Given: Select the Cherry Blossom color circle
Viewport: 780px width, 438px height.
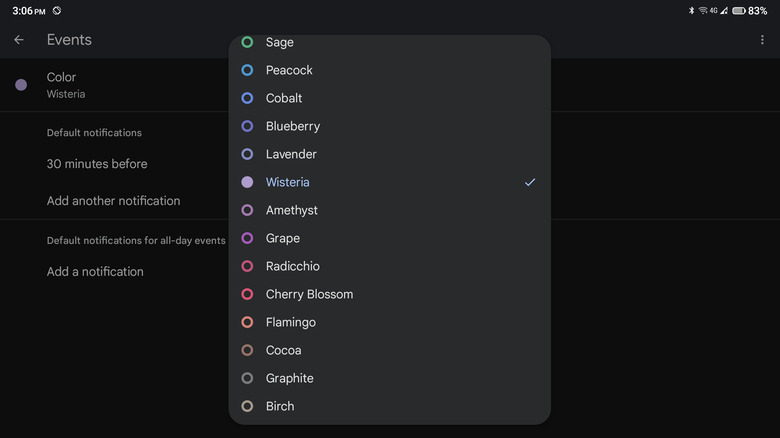Looking at the screenshot, I should [x=247, y=294].
